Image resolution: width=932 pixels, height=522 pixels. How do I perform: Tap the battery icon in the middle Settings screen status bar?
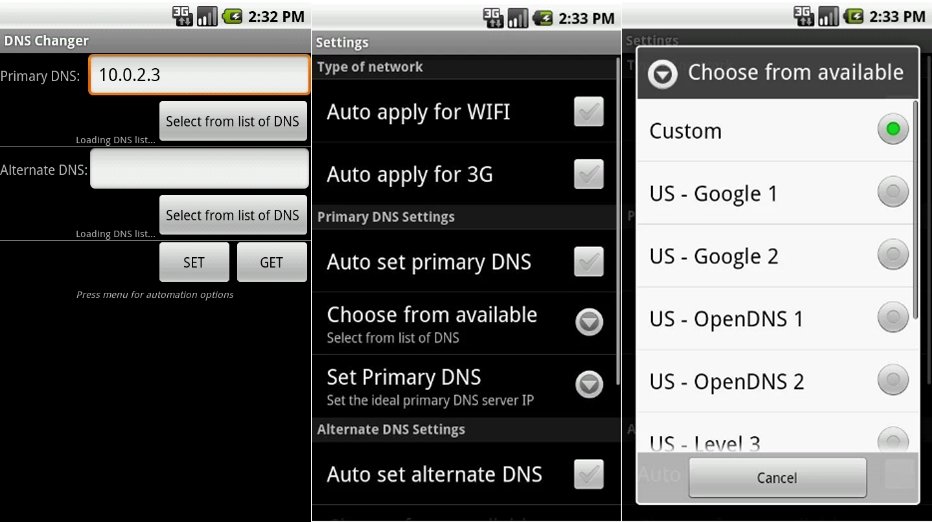coord(543,18)
